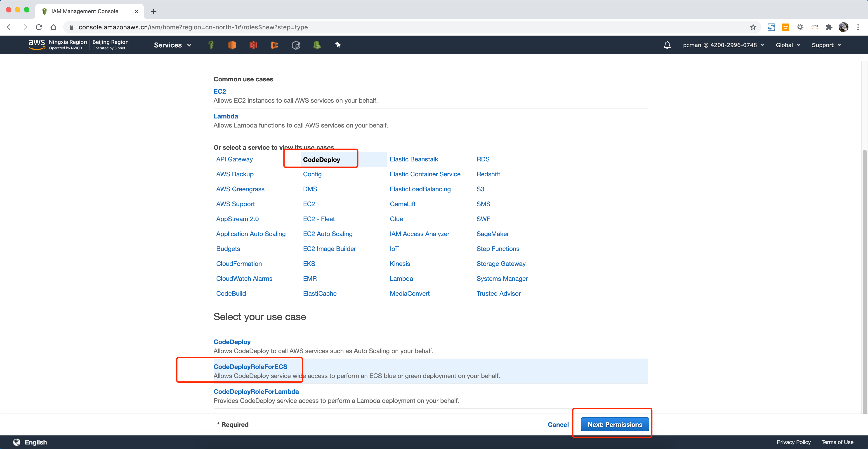868x449 pixels.
Task: Click the notifications bell icon
Action: (x=667, y=45)
